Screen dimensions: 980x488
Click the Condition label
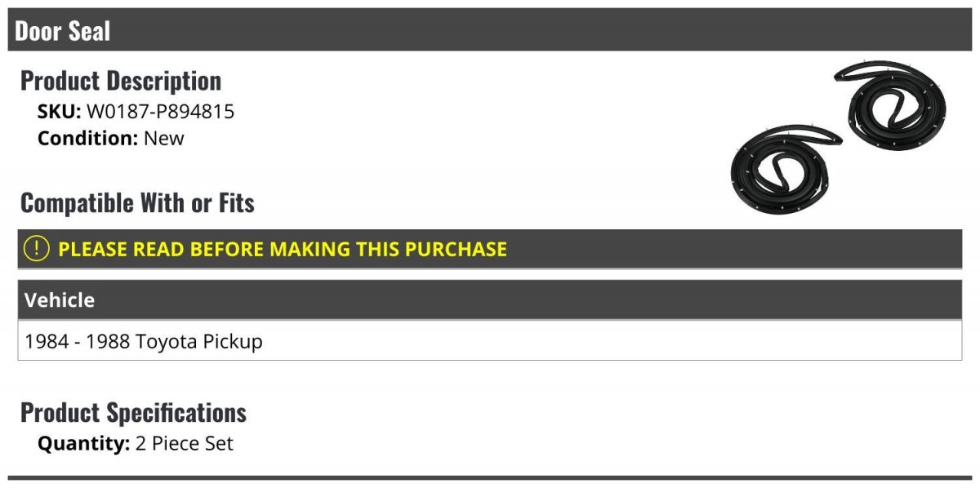tap(88, 138)
